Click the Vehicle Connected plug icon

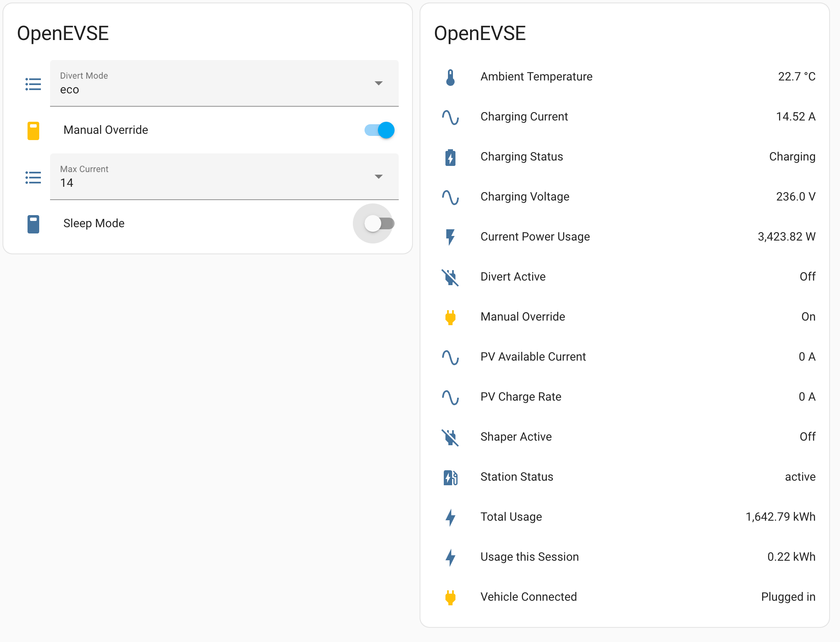click(450, 597)
